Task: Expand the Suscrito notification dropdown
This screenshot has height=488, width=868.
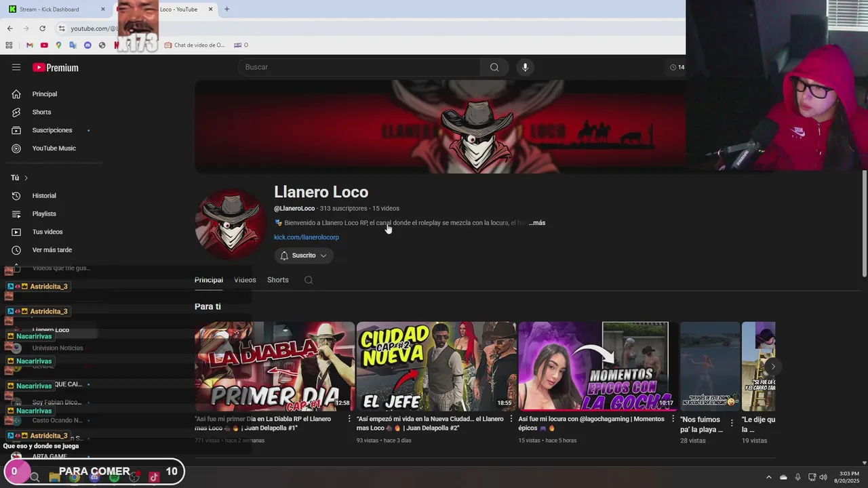Action: point(304,256)
